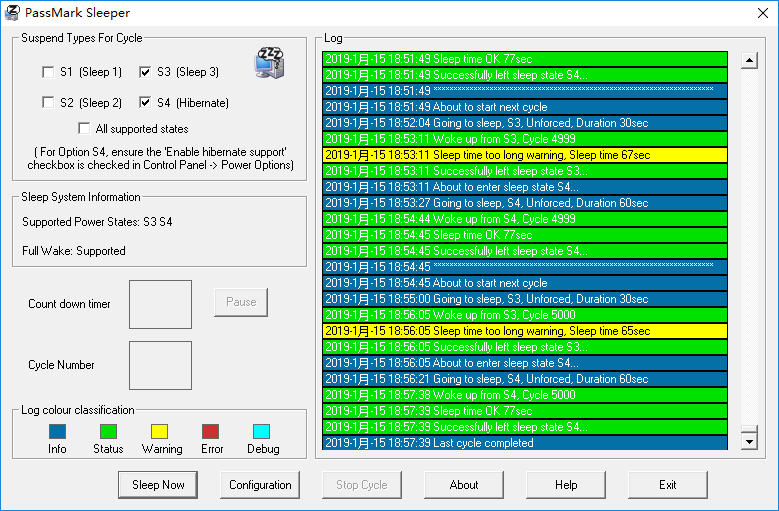Image resolution: width=779 pixels, height=511 pixels.
Task: Select log entry 18:51:49 About to start next cycle
Action: [x=525, y=107]
